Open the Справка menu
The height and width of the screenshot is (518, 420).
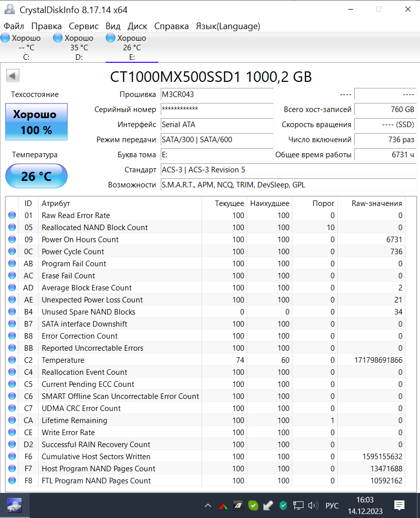pos(171,26)
